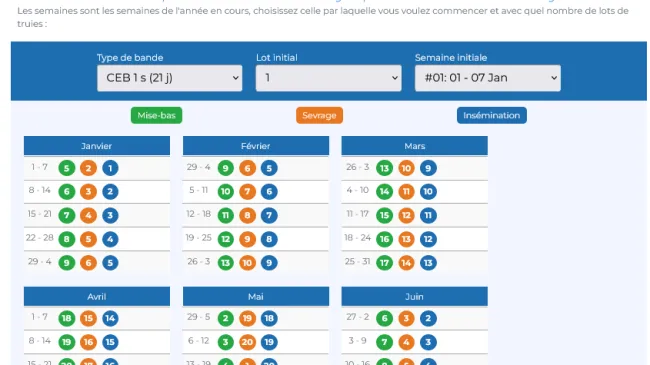This screenshot has height=365, width=650.
Task: Select the "22 - 28" week label in Janvier
Action: (40, 238)
